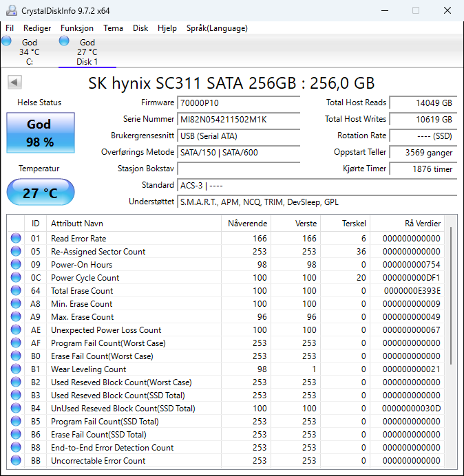Click status orb of Power Cycle Count row
This screenshot has height=476, width=464.
(x=16, y=277)
